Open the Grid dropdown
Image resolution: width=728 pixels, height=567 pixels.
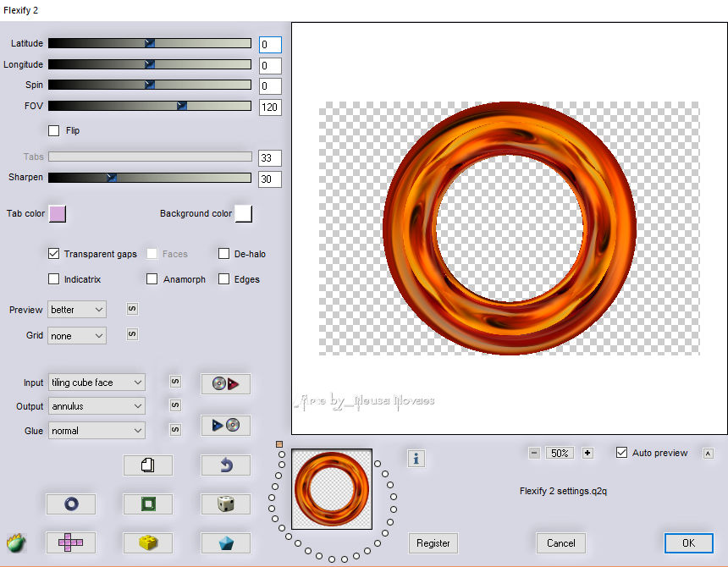click(77, 335)
